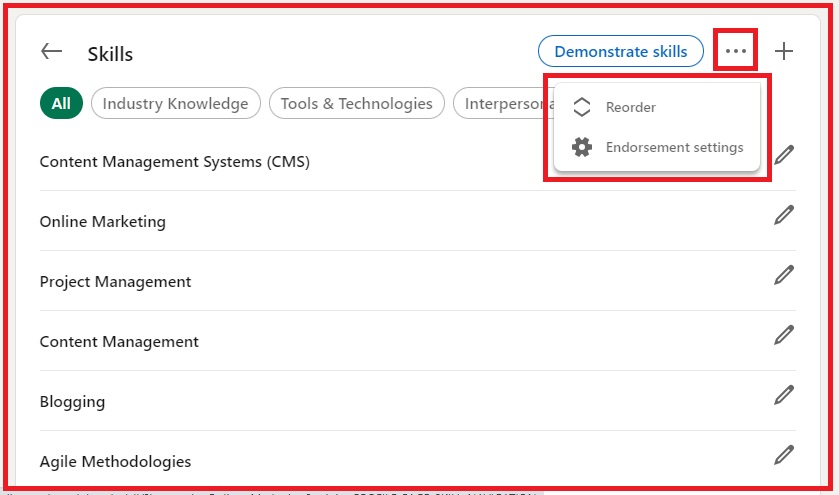Screen dimensions: 839x495
Task: Select Reorder from the dropdown menu
Action: click(x=630, y=107)
